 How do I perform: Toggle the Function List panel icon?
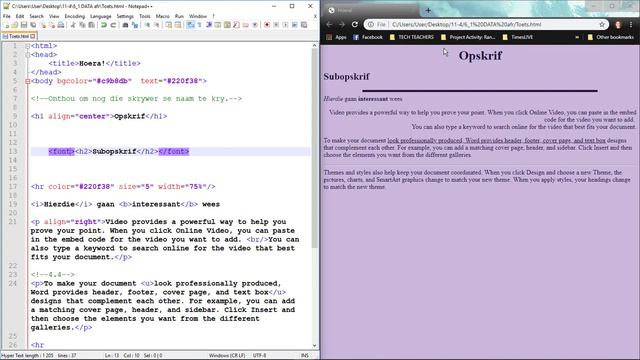point(236,25)
